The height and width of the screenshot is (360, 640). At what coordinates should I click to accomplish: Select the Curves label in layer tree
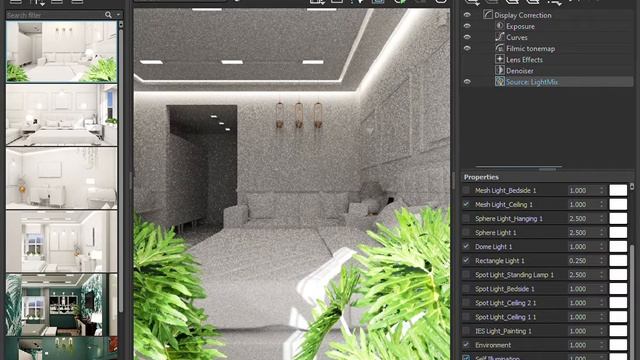(x=517, y=37)
